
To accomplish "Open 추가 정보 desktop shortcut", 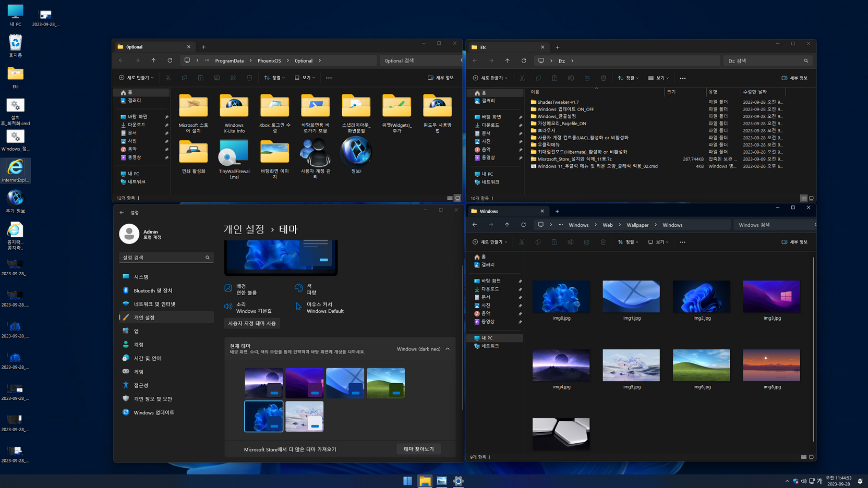I will click(15, 202).
